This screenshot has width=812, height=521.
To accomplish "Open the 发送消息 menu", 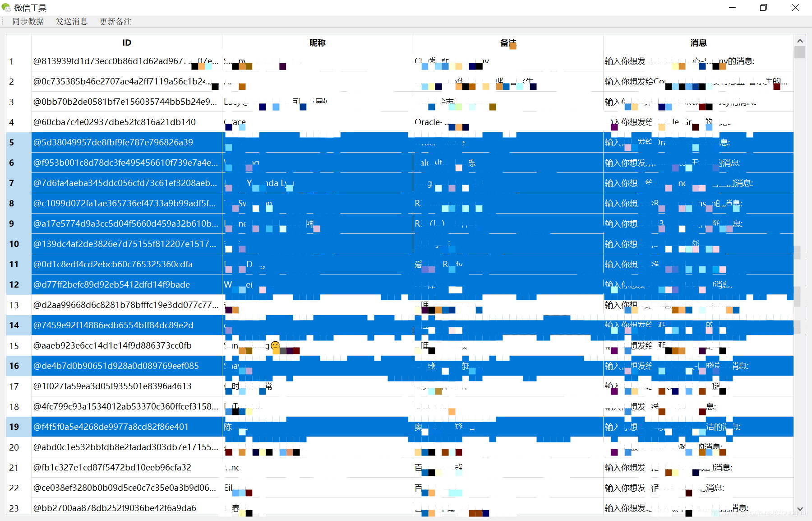I will [72, 22].
